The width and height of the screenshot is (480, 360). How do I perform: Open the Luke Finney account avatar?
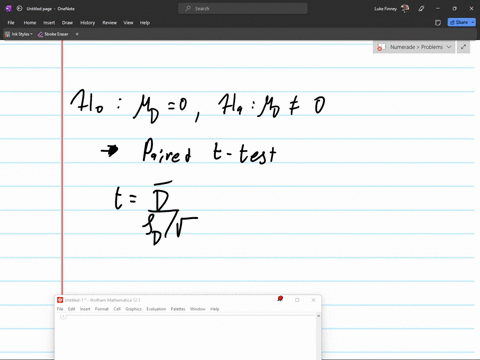pos(405,8)
